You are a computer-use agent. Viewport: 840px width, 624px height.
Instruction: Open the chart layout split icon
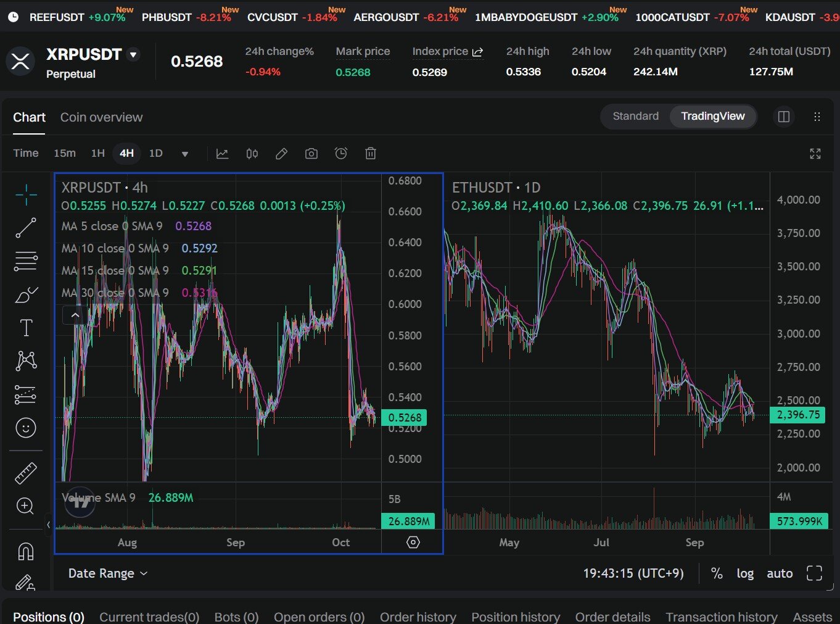pos(784,117)
